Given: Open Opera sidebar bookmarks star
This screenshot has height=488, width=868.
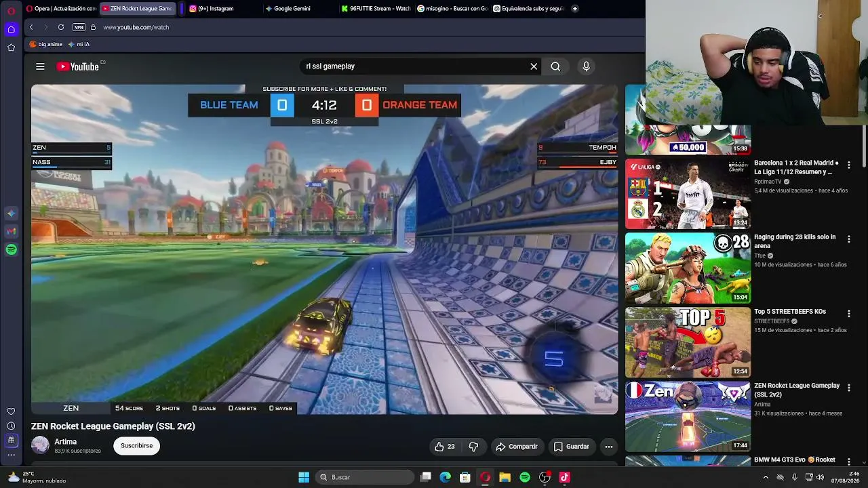Looking at the screenshot, I should 11,47.
